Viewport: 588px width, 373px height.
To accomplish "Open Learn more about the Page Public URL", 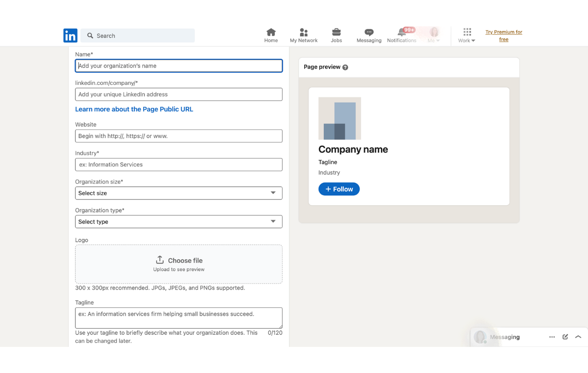I will [134, 109].
